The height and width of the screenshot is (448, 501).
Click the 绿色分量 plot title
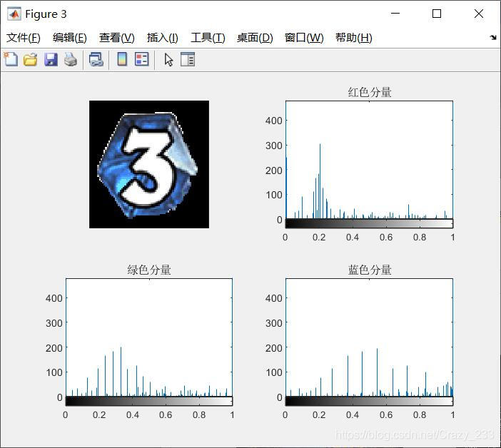tap(149, 270)
